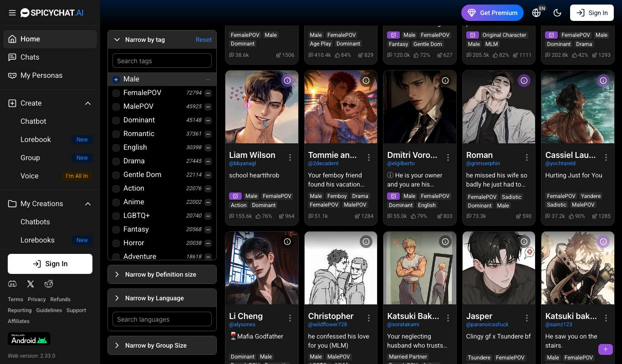Image resolution: width=622 pixels, height=364 pixels.
Task: Open My Personas in sidebar
Action: 50,76
